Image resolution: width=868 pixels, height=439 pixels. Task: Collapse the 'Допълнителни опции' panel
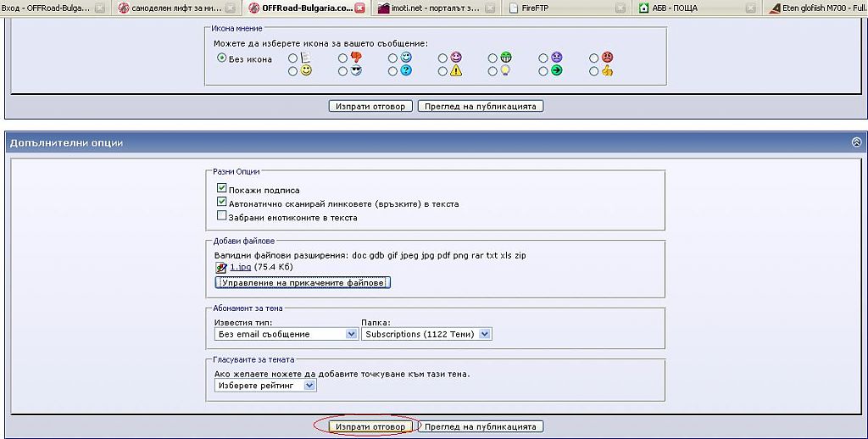(x=856, y=142)
